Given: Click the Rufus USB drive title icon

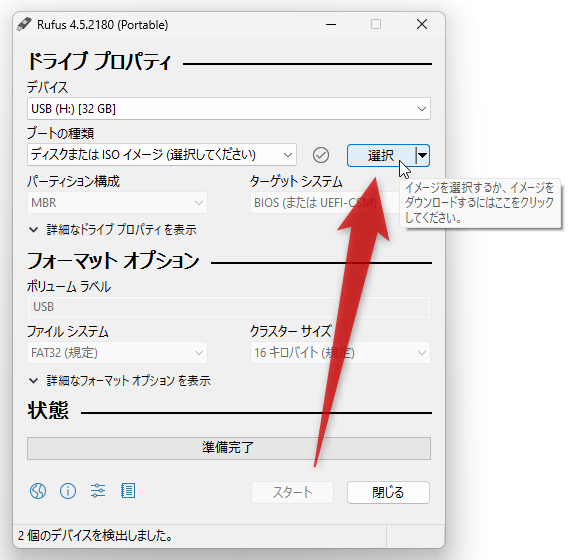Looking at the screenshot, I should click(x=24, y=24).
